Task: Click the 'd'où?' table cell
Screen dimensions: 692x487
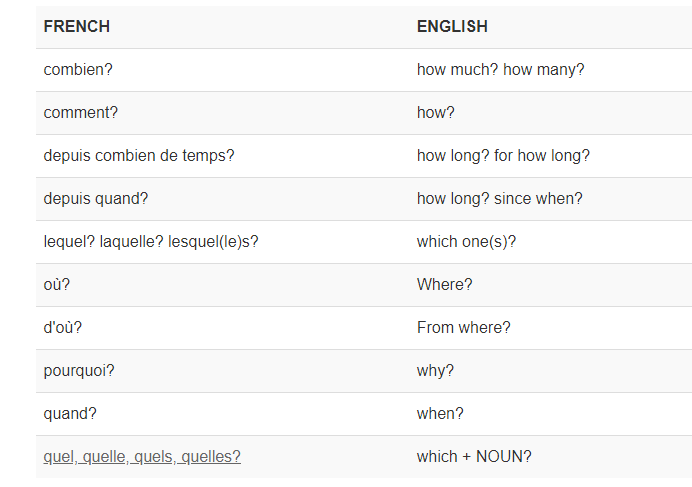Action: 65,328
